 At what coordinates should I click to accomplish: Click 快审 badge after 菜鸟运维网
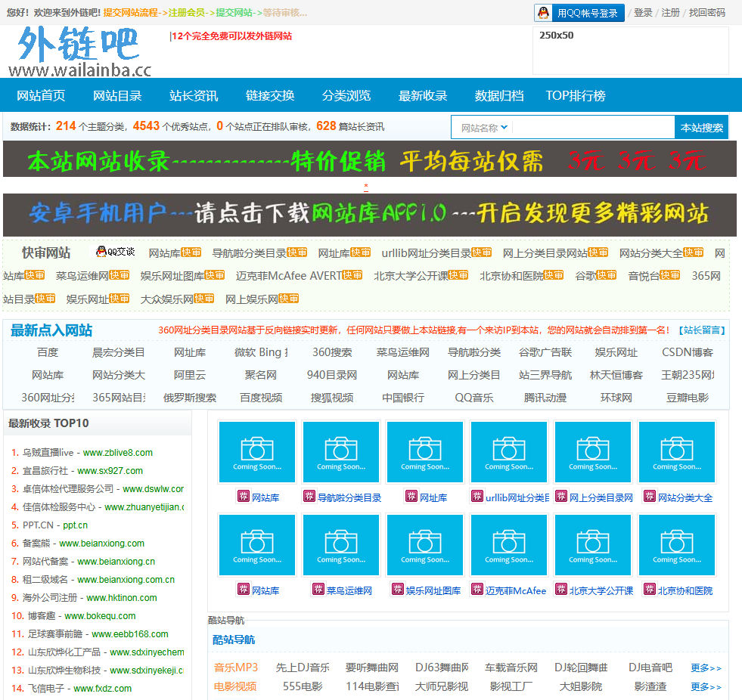point(120,275)
